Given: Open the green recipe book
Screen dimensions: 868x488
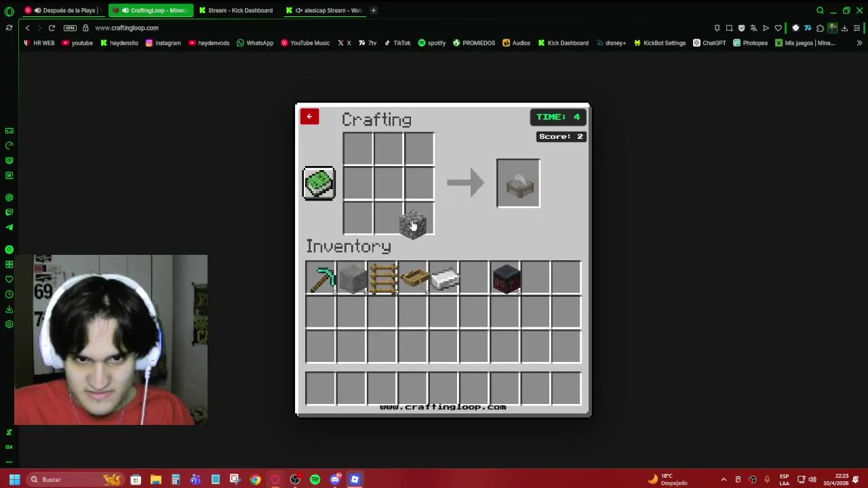Looking at the screenshot, I should click(x=319, y=183).
